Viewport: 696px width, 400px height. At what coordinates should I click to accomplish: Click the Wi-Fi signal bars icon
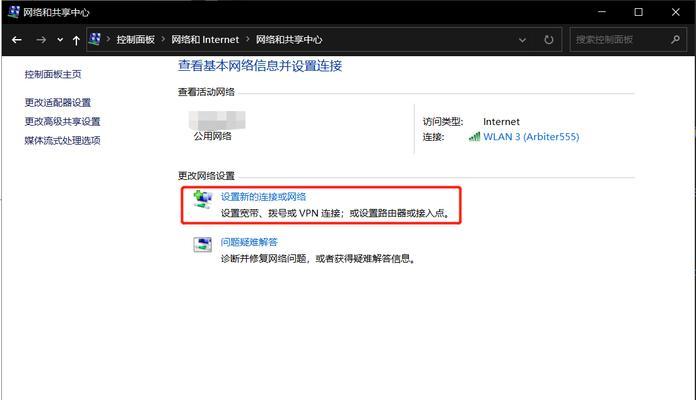coord(474,137)
